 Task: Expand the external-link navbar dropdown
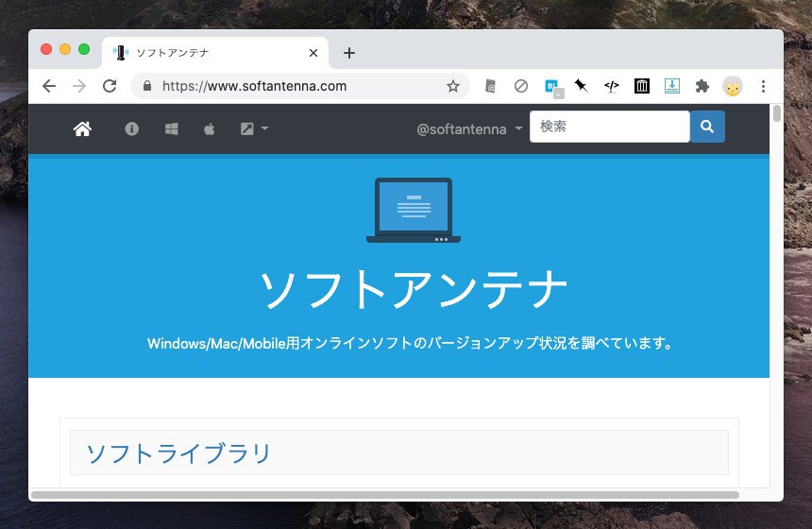click(x=254, y=129)
